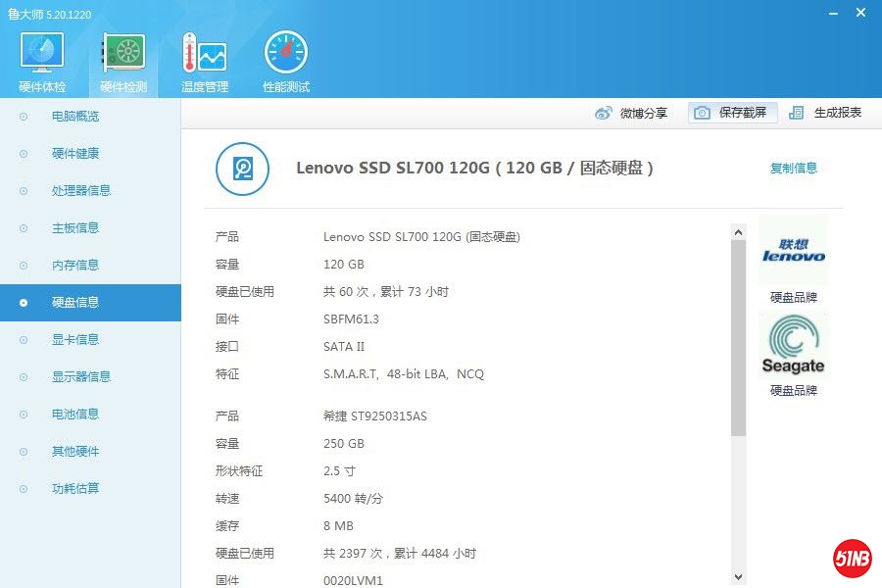Click the 硬盘品牌 label under Seagate logo
Viewport: 882px width, 588px height.
coord(793,390)
